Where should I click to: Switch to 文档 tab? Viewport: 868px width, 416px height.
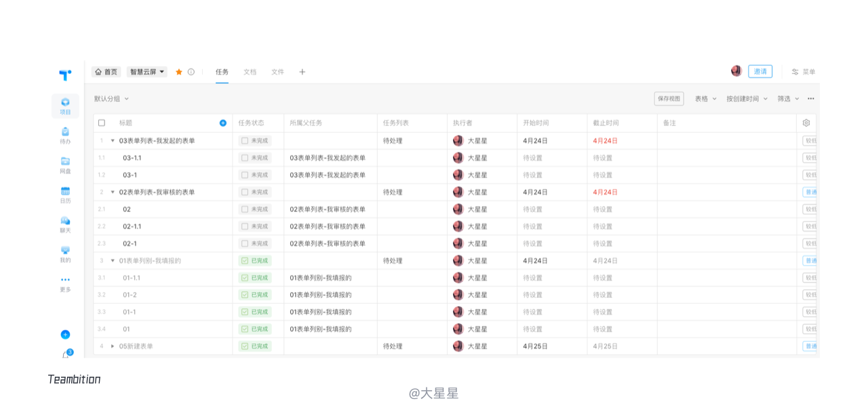point(250,72)
